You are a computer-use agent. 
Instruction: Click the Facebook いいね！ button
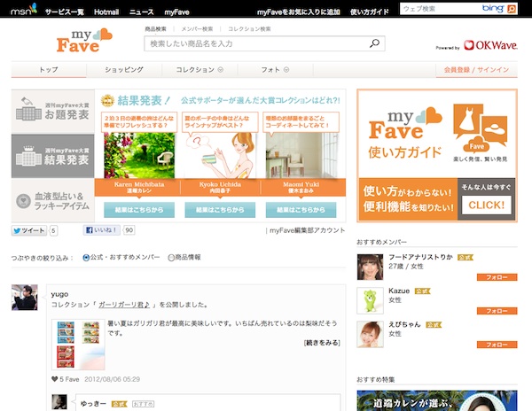click(x=102, y=230)
